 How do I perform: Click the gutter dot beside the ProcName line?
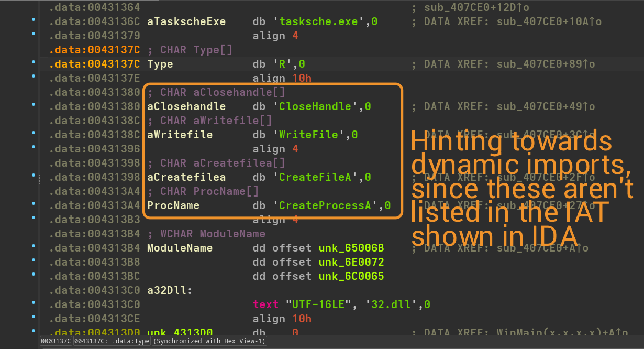tap(34, 204)
